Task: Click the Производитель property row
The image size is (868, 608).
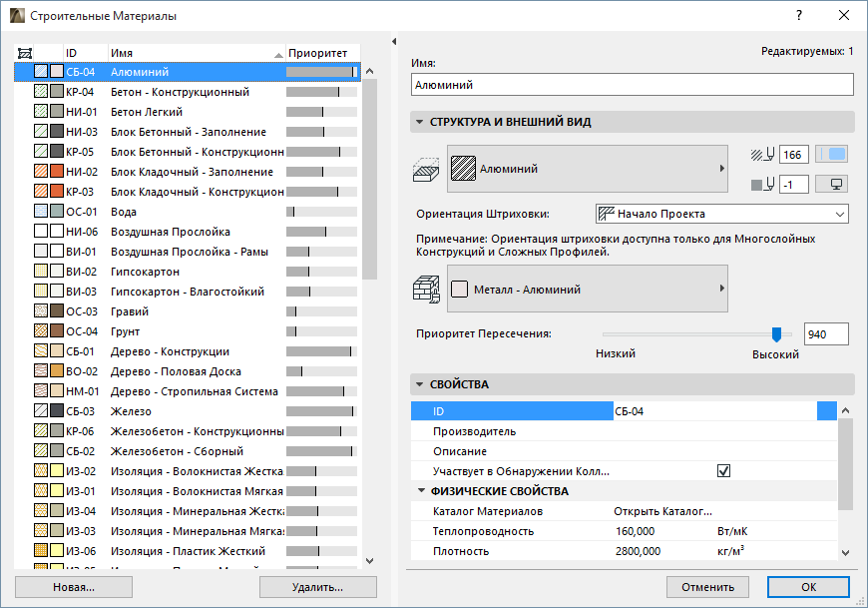Action: (x=624, y=431)
